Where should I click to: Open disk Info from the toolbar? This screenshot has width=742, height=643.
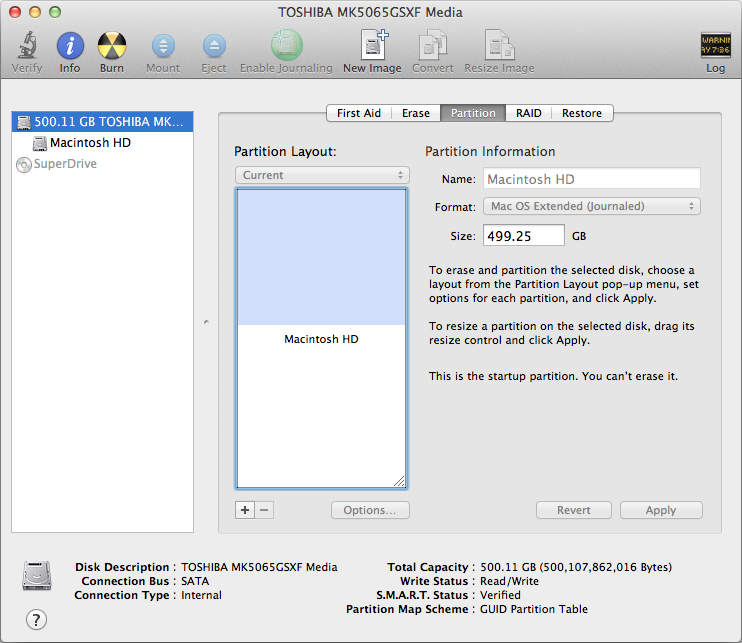(x=70, y=46)
